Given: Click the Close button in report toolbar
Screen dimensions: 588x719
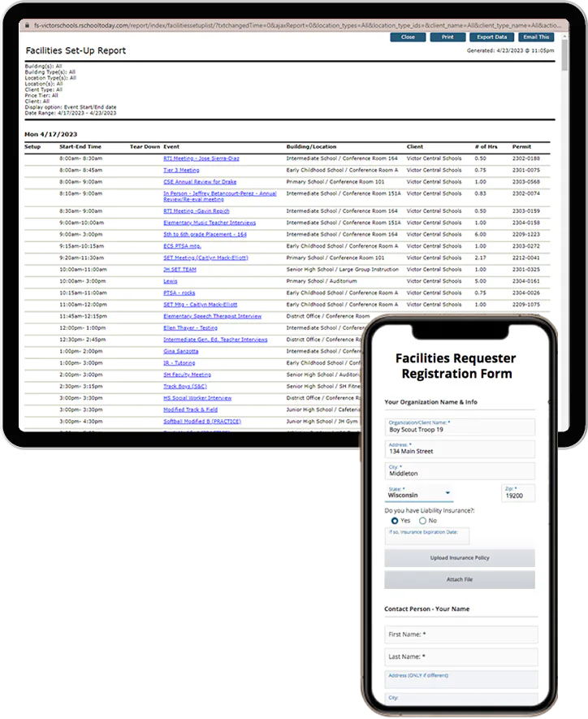Looking at the screenshot, I should 408,37.
